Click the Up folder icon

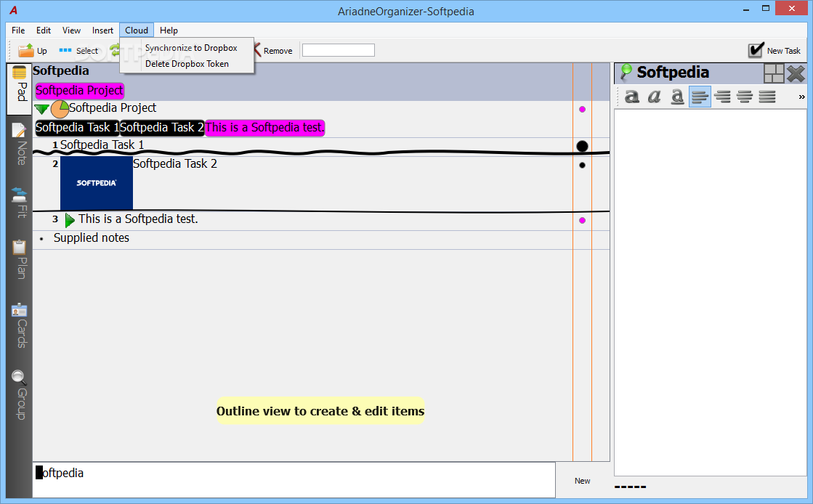pyautogui.click(x=26, y=50)
